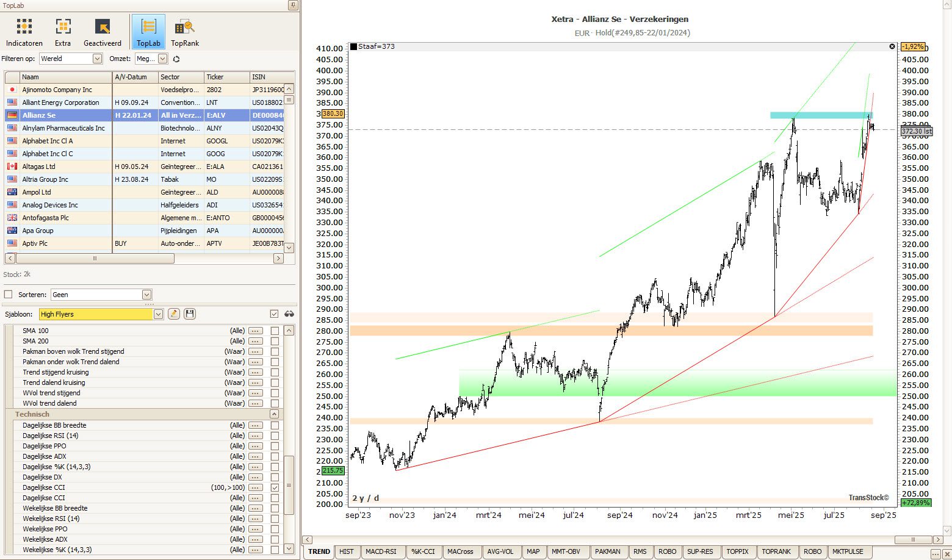Click the glasses view icon
This screenshot has width=952, height=560.
coord(289,314)
